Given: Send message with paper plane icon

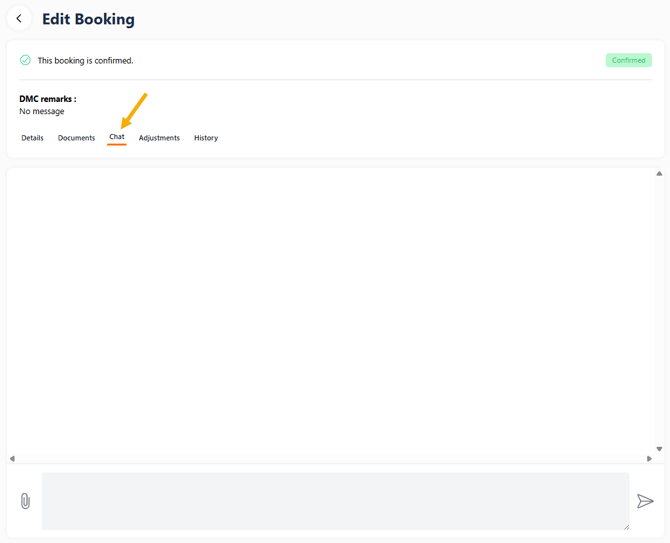Looking at the screenshot, I should pyautogui.click(x=645, y=501).
